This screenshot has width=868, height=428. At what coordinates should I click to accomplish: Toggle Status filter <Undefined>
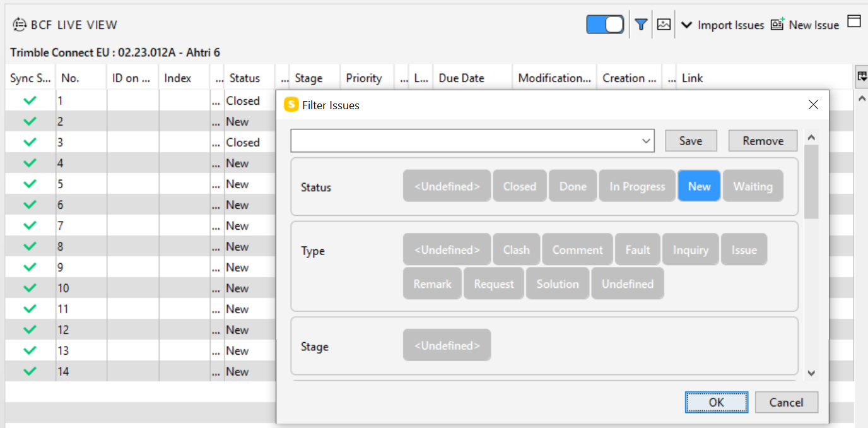[x=447, y=186]
